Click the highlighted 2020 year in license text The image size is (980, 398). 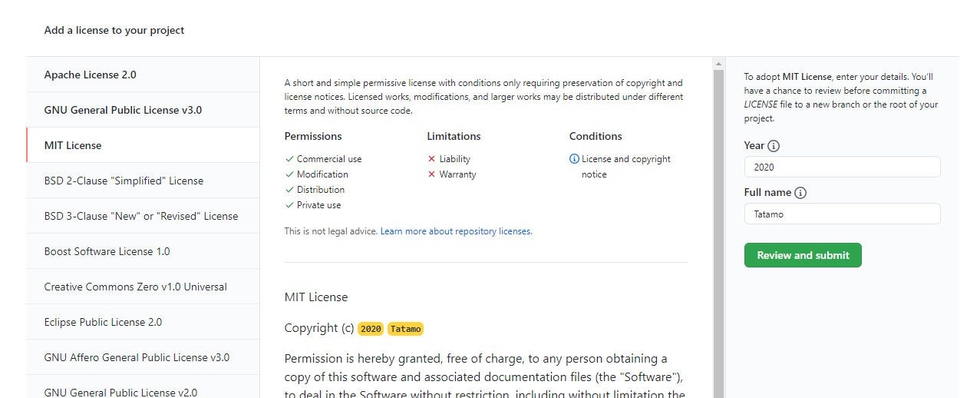pyautogui.click(x=371, y=329)
